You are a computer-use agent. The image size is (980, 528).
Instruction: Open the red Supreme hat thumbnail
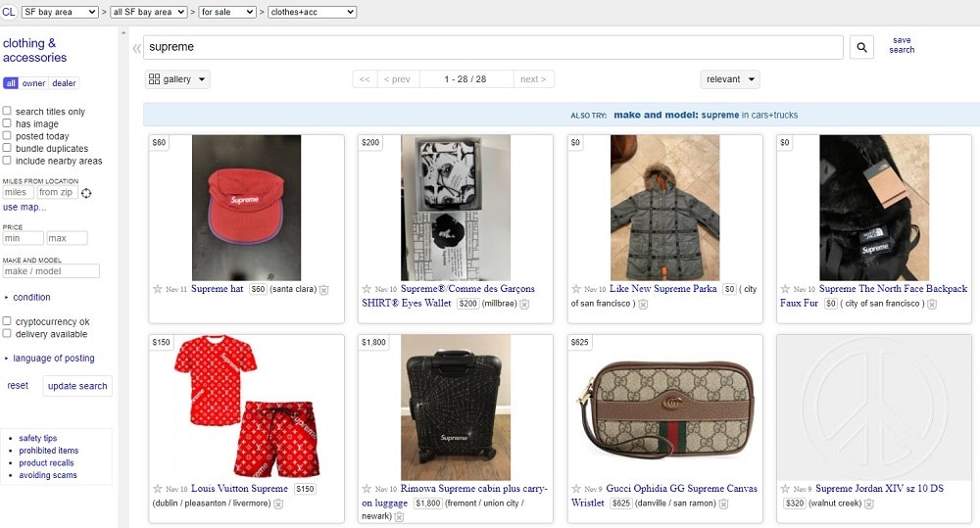coord(246,208)
